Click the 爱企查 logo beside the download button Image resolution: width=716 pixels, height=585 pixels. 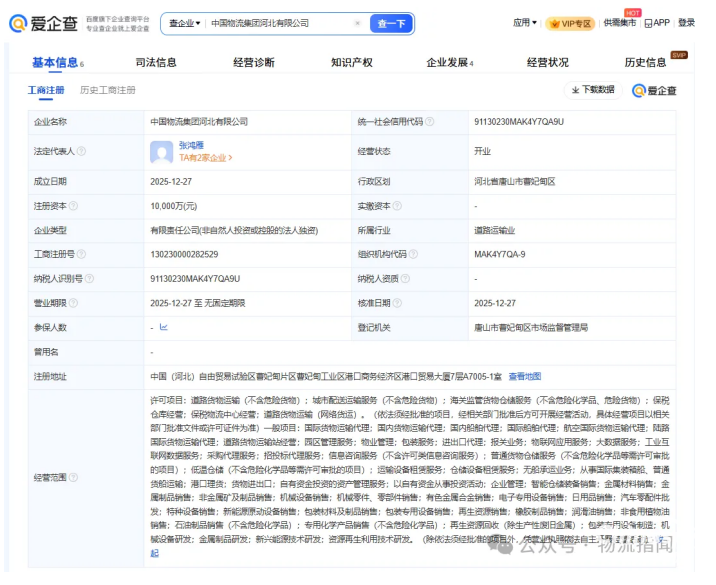654,91
